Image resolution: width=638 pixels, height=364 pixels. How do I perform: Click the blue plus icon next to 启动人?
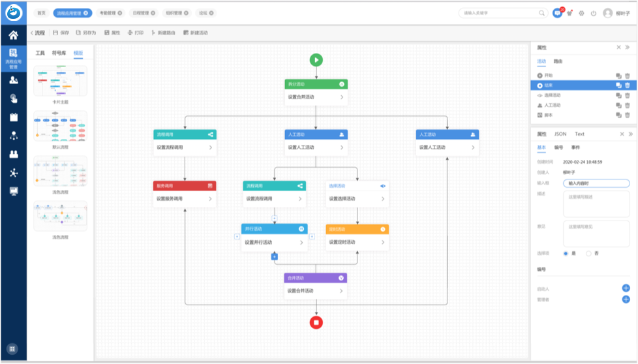(x=626, y=288)
